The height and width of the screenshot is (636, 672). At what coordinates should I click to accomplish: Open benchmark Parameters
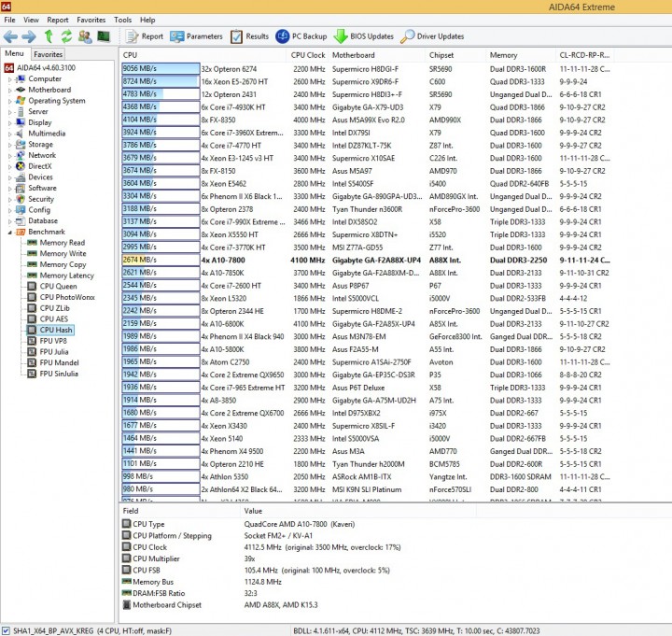[x=196, y=36]
